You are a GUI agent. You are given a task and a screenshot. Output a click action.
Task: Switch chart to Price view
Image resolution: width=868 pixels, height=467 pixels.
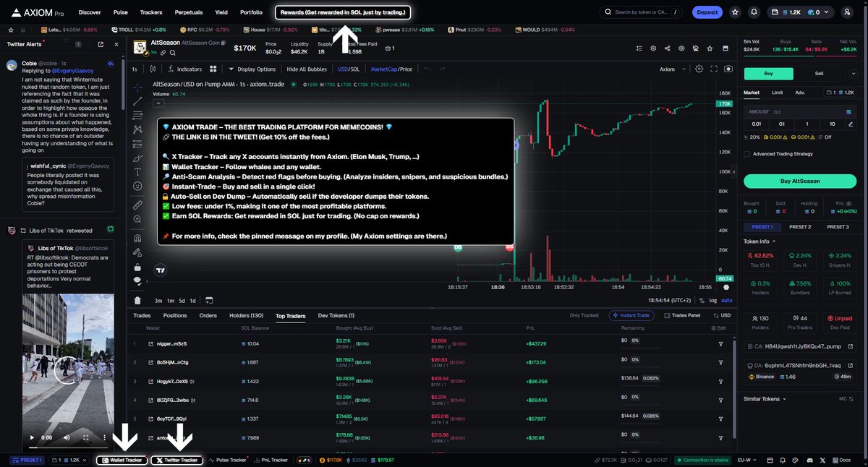[406, 69]
